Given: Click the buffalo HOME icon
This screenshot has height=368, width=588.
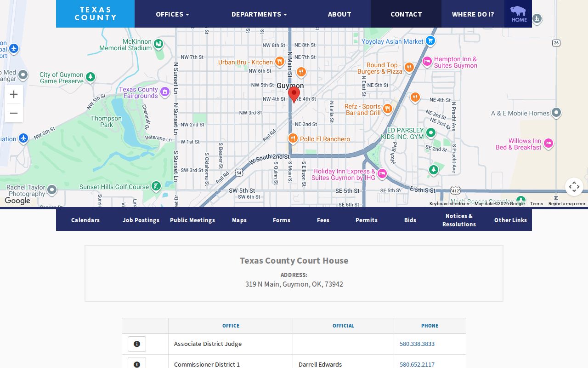Looking at the screenshot, I should point(519,14).
